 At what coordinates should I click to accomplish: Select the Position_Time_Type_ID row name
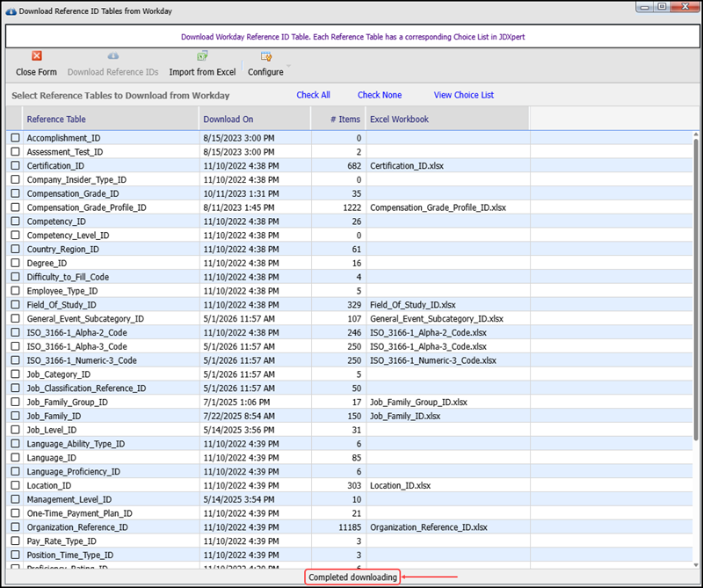click(x=70, y=555)
